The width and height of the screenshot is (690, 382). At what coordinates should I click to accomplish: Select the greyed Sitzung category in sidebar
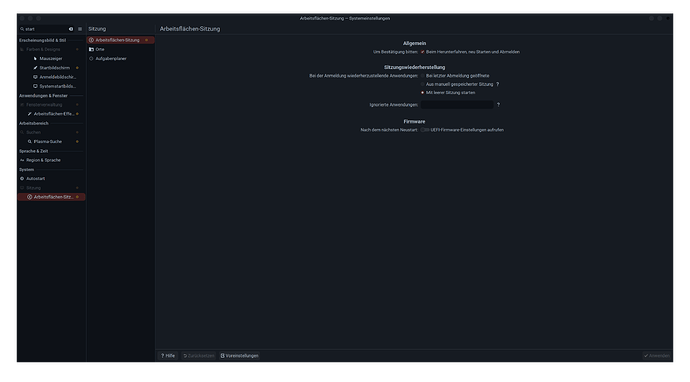click(x=51, y=188)
